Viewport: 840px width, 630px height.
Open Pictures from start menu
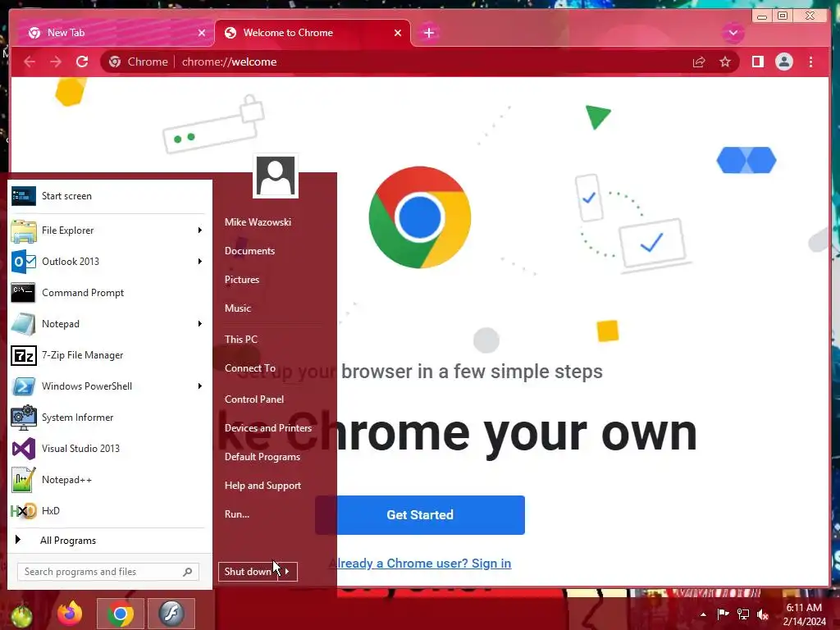(x=242, y=280)
